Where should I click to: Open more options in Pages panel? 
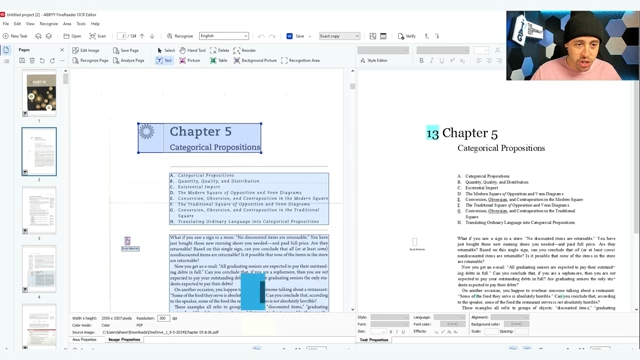[62, 60]
